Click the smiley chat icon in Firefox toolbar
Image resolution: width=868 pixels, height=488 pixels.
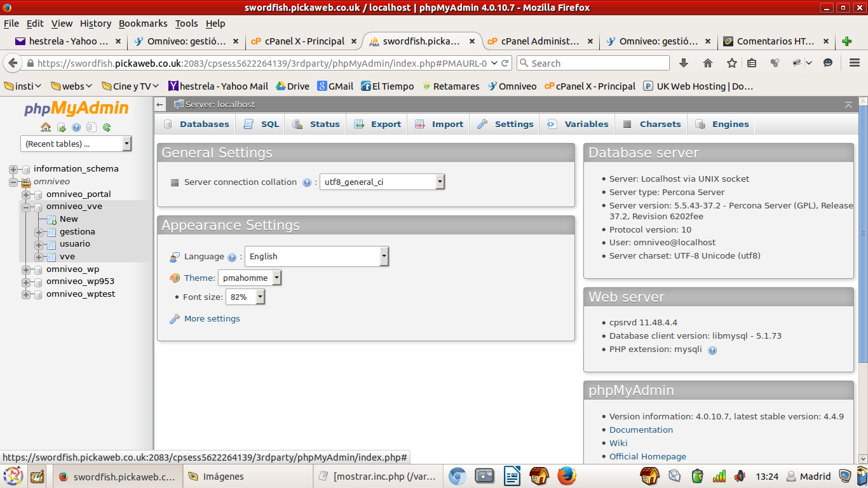[x=828, y=63]
